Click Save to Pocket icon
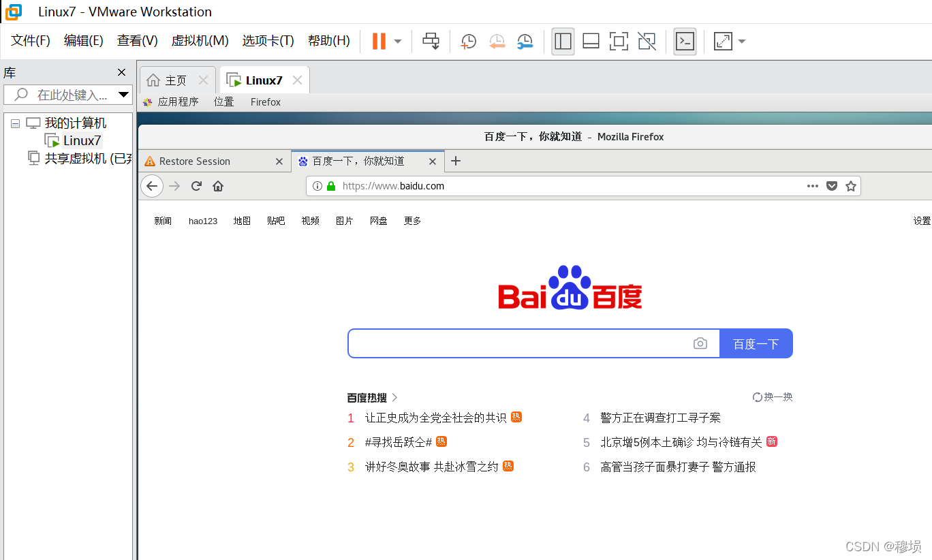932x560 pixels. pyautogui.click(x=831, y=186)
